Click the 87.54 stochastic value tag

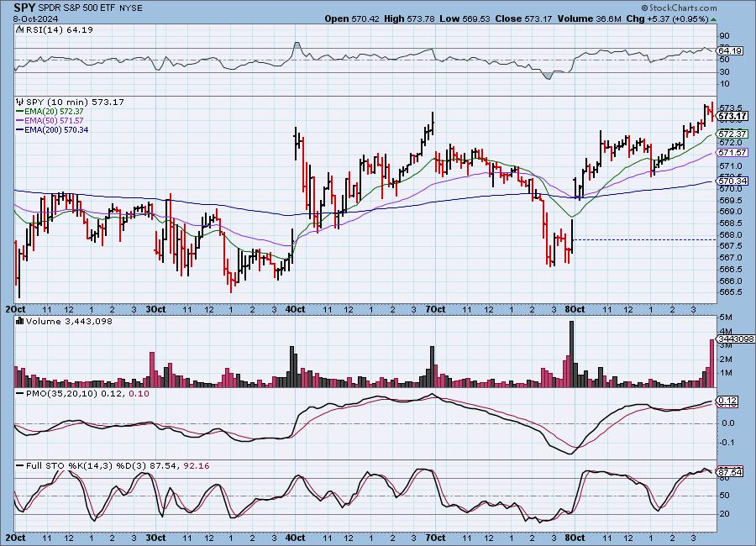tap(730, 472)
